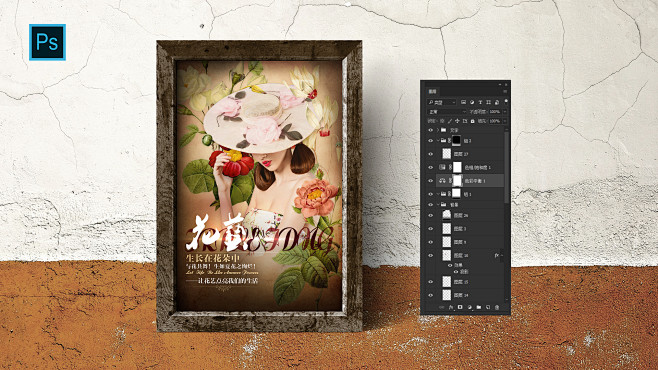Select the Layers panel tab

433,91
